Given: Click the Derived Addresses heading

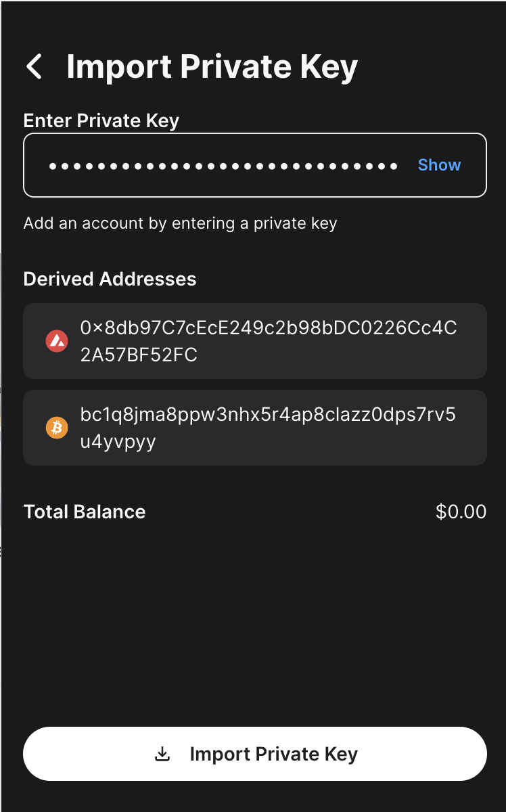Looking at the screenshot, I should click(110, 279).
